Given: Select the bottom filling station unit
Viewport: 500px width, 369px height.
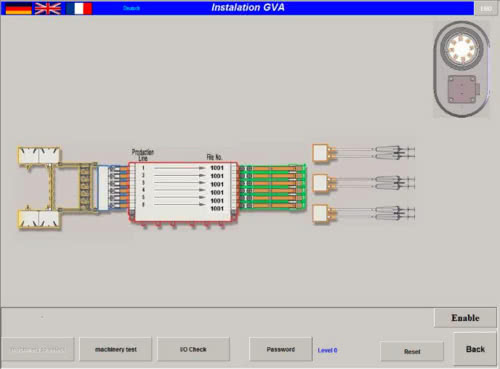Looking at the screenshot, I should coord(364,213).
